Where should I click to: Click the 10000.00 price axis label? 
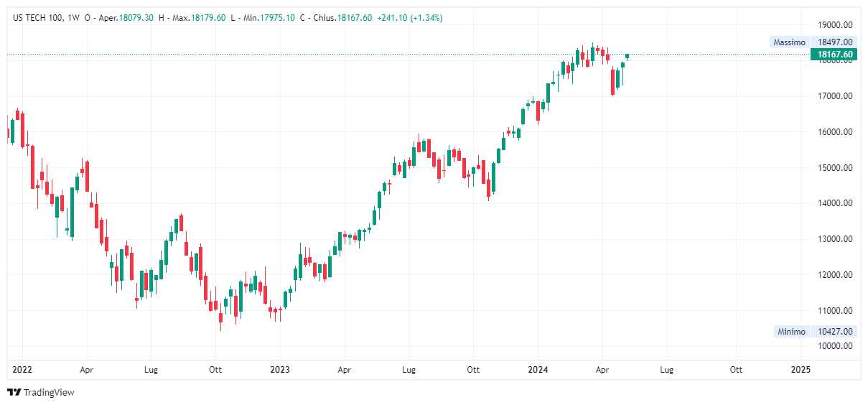pos(835,346)
